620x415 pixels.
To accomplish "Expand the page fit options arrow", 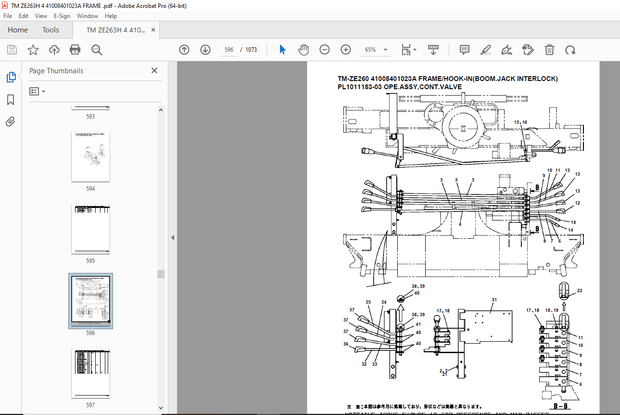I will 415,50.
